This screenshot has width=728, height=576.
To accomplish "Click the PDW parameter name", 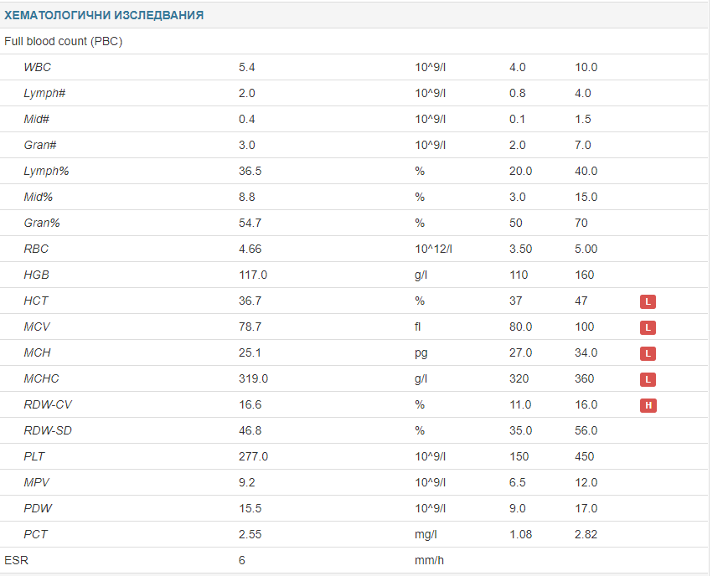I will [x=39, y=508].
